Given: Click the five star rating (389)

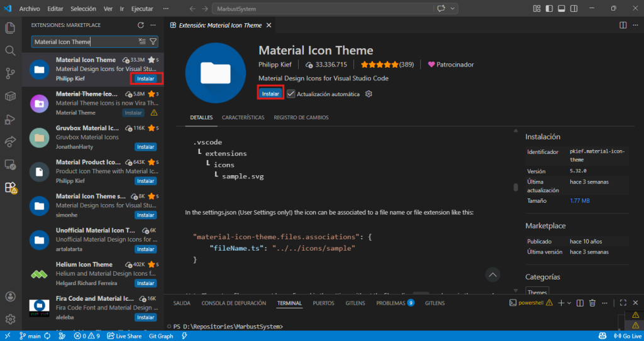Looking at the screenshot, I should [x=387, y=65].
